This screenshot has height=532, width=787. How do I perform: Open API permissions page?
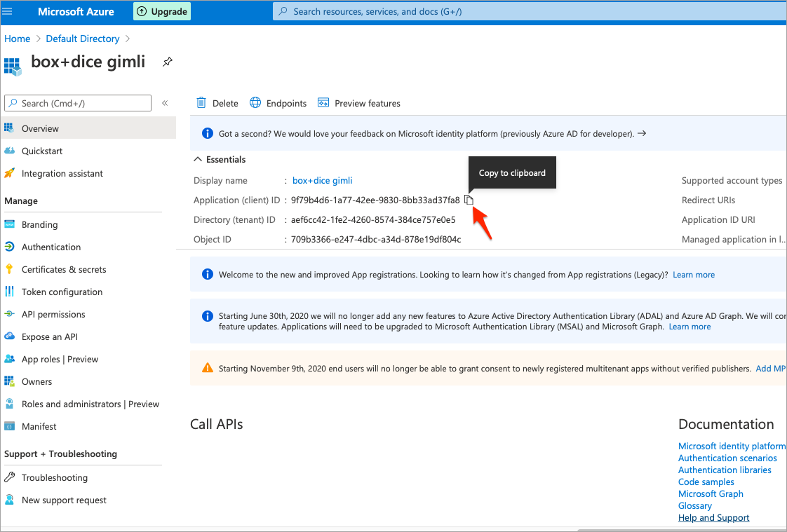53,314
